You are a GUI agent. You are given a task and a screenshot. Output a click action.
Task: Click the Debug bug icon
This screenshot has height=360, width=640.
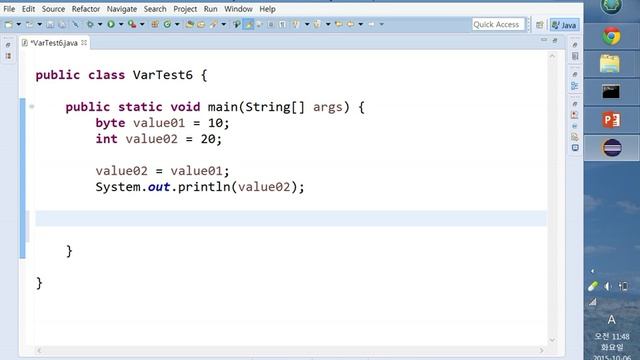(x=90, y=24)
